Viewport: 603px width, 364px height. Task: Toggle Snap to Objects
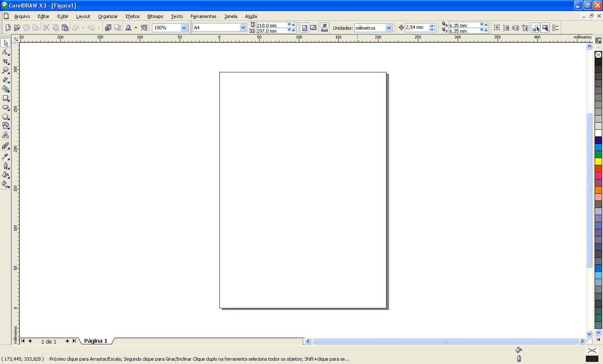(515, 28)
